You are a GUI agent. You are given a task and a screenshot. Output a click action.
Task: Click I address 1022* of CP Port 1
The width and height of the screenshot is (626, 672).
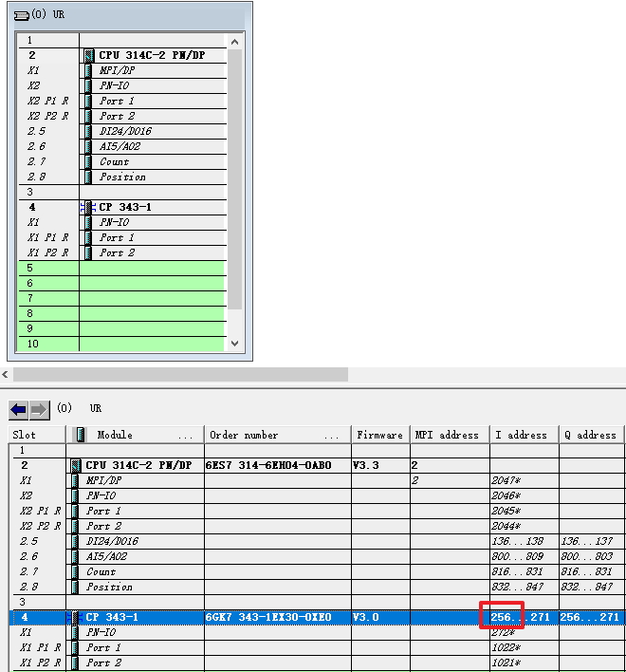click(x=506, y=647)
